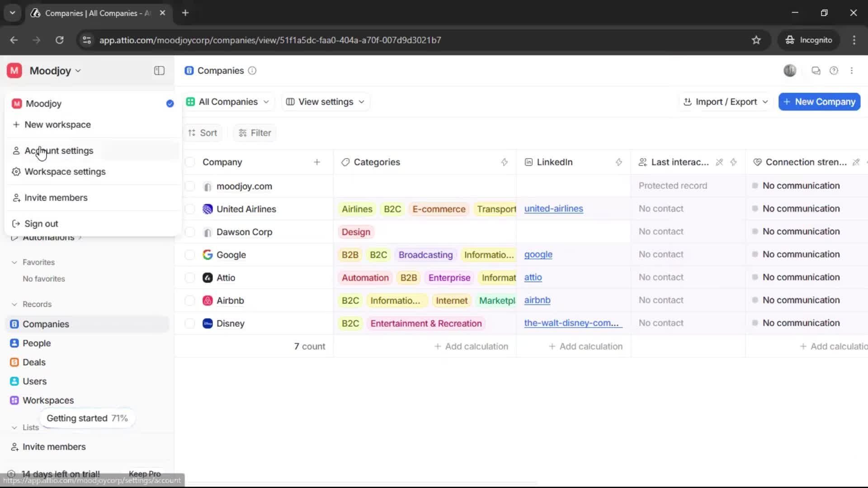Click the browser address bar URL
Image resolution: width=868 pixels, height=488 pixels.
pos(270,40)
